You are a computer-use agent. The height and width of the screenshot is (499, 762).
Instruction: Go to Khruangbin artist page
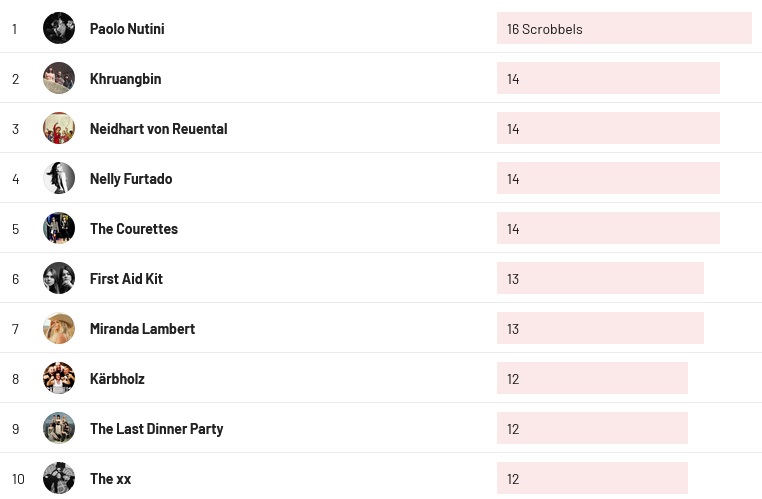click(x=125, y=79)
